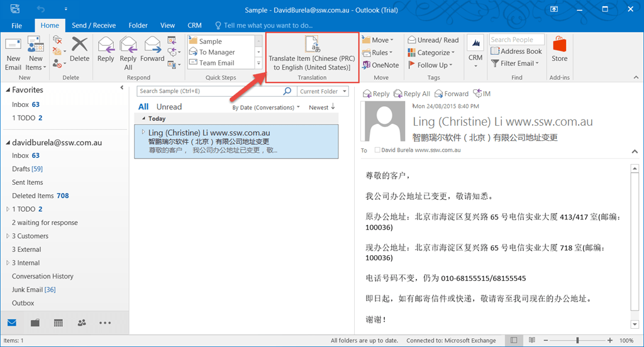The height and width of the screenshot is (347, 644).
Task: Open the Deleted Items folder
Action: click(x=40, y=196)
